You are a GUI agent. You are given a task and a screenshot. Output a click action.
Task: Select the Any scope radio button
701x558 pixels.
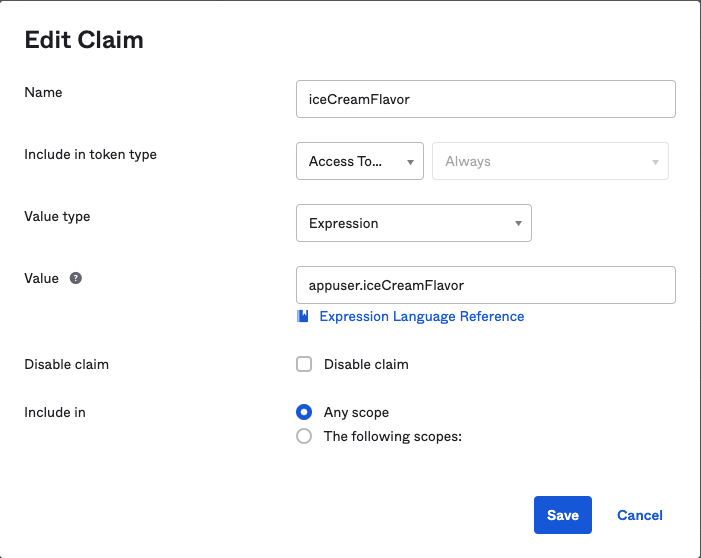point(304,412)
